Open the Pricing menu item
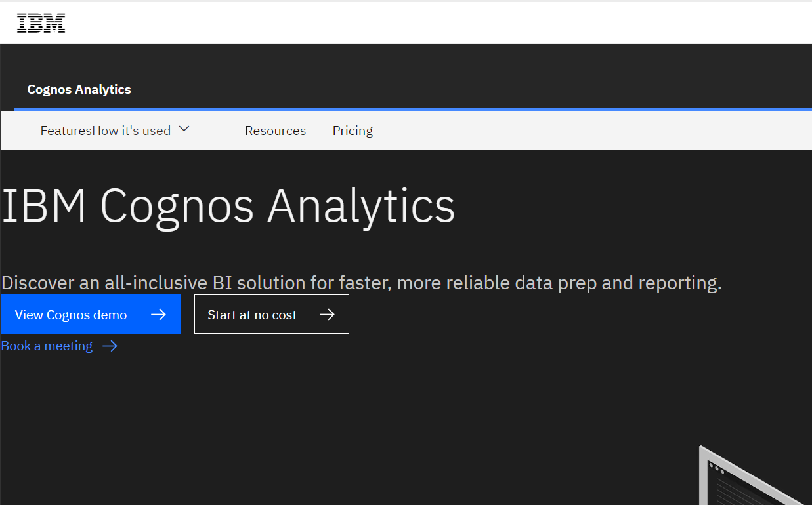 (353, 131)
